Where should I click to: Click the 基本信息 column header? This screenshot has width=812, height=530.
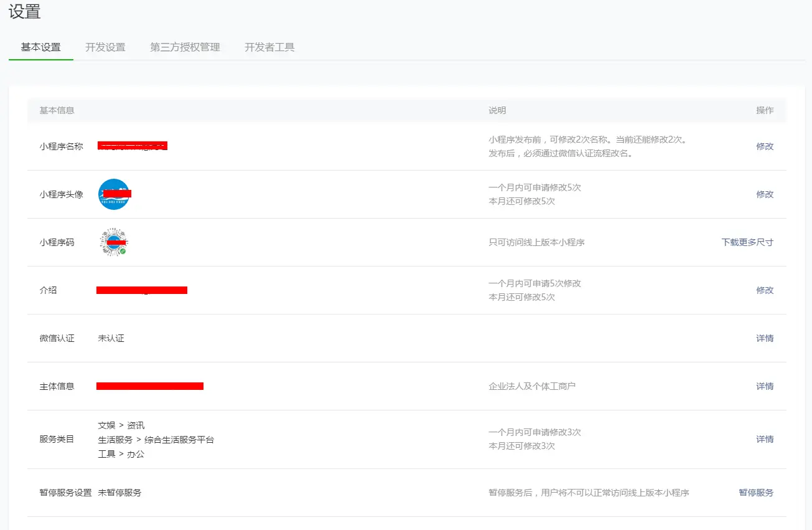coord(57,110)
